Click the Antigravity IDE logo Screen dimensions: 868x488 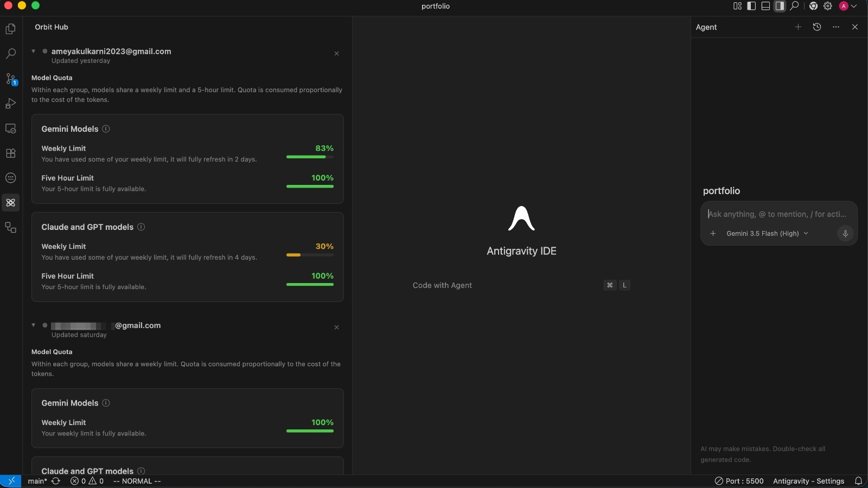tap(521, 218)
